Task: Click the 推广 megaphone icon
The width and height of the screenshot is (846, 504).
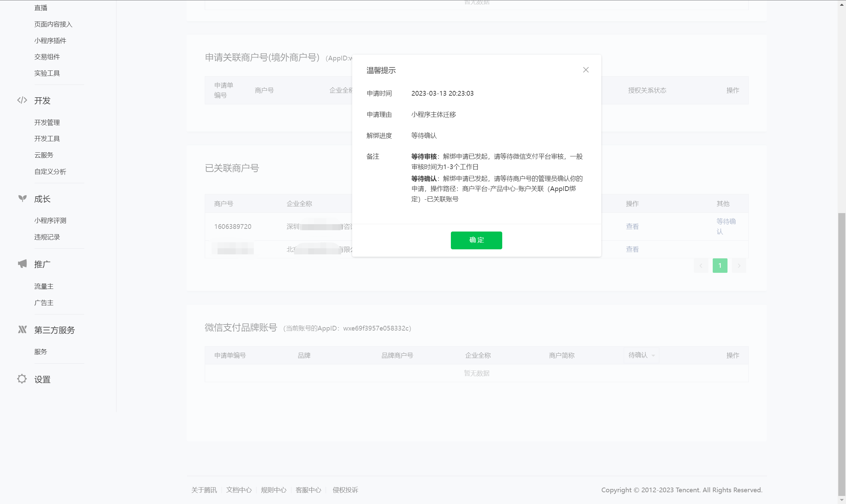Action: [x=22, y=263]
